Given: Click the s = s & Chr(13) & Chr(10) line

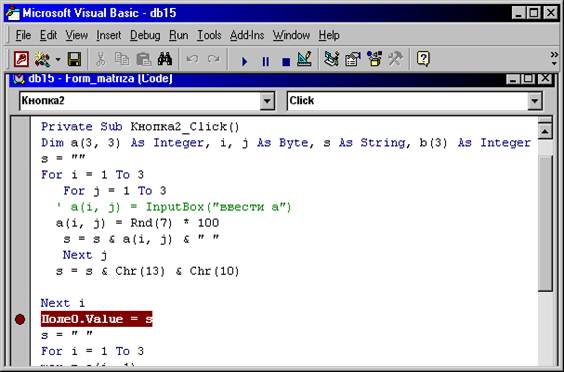Looking at the screenshot, I should pos(147,271).
